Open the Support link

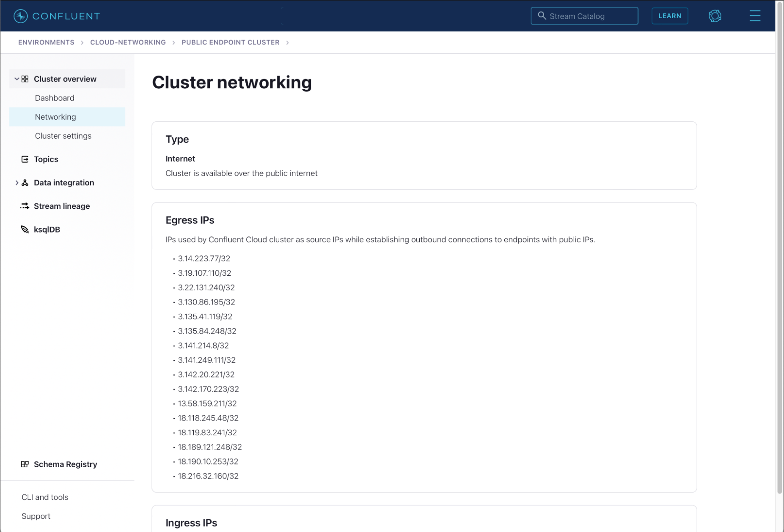(36, 516)
